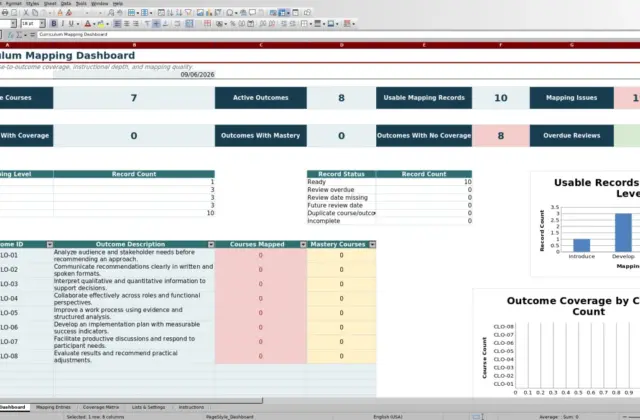
Task: Click the formula input line
Action: [x=339, y=35]
